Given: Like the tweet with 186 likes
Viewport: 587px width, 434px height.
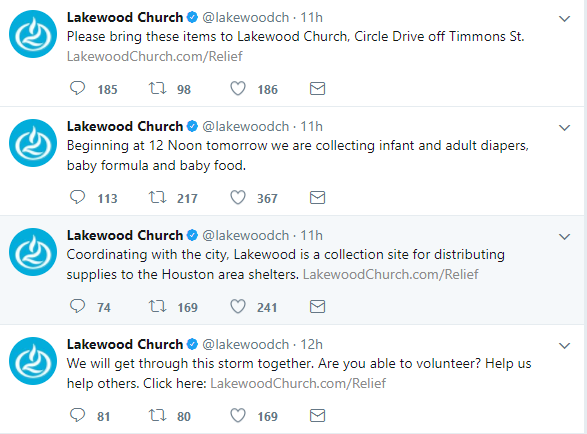Looking at the screenshot, I should point(238,89).
